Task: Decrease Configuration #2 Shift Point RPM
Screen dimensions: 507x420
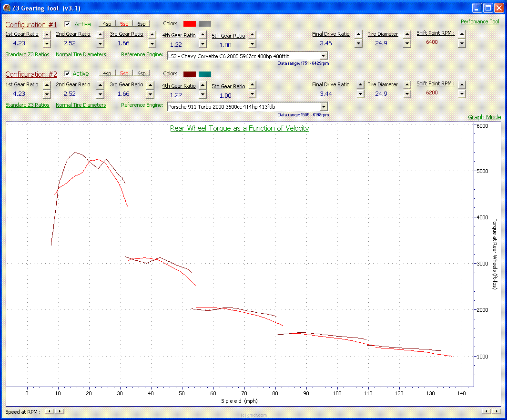Action: [x=461, y=93]
